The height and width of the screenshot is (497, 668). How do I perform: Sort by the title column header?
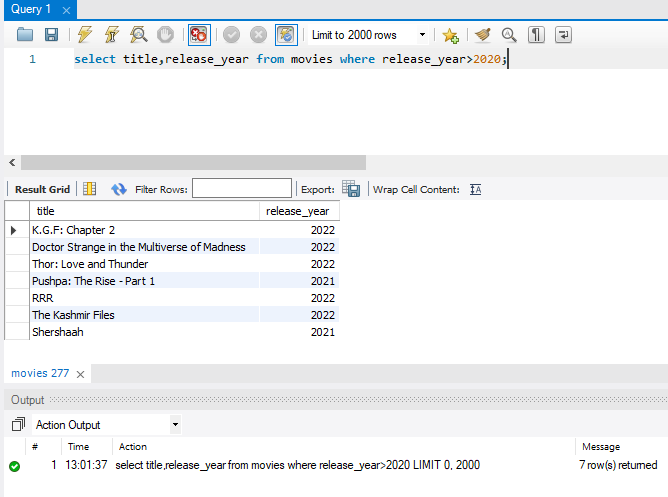[144, 211]
